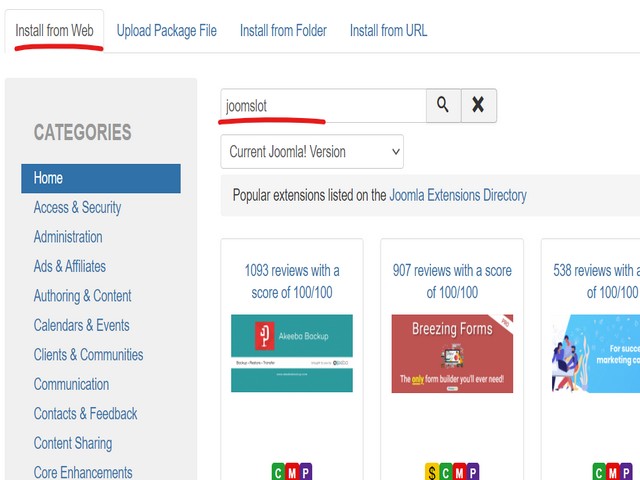
Task: Open the Contacts & Feedback category
Action: [85, 414]
